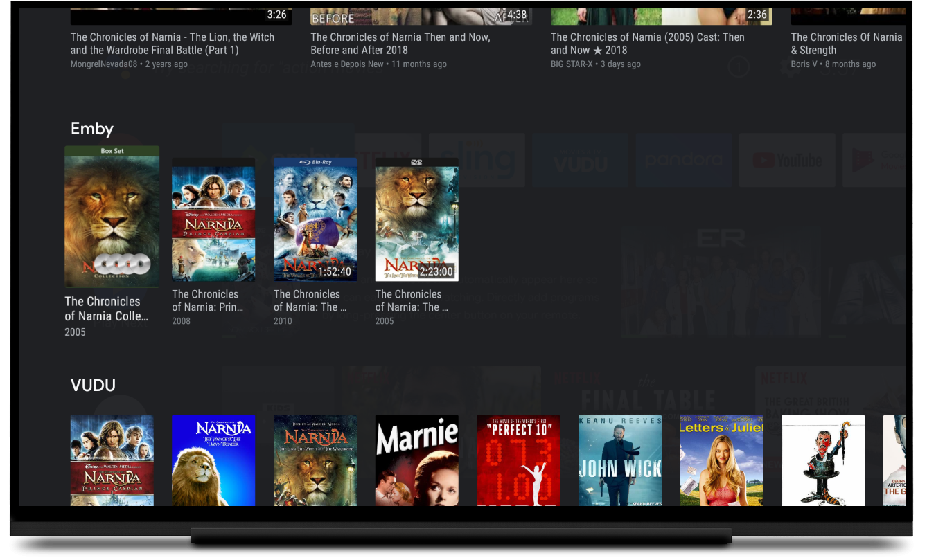
Task: Click the 2010 Narnia movie title text
Action: coord(310,300)
